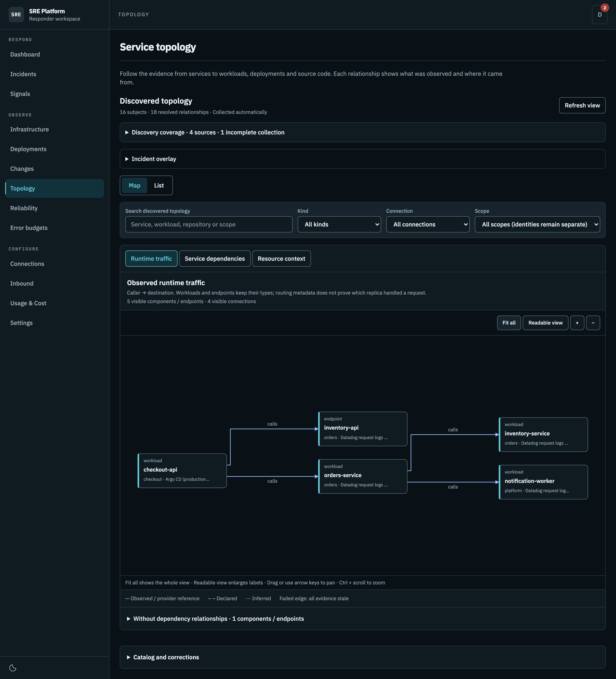Open Inbound under Configure
The width and height of the screenshot is (616, 679).
(55, 284)
